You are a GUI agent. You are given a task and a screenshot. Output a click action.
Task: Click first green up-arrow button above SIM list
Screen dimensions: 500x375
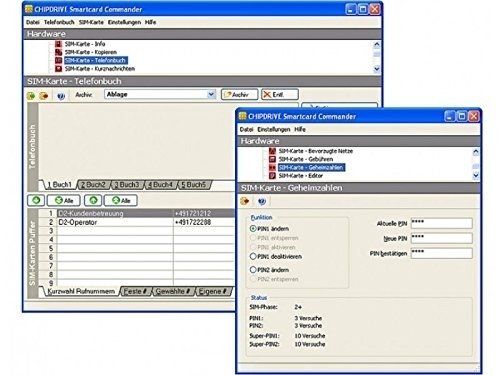point(36,200)
